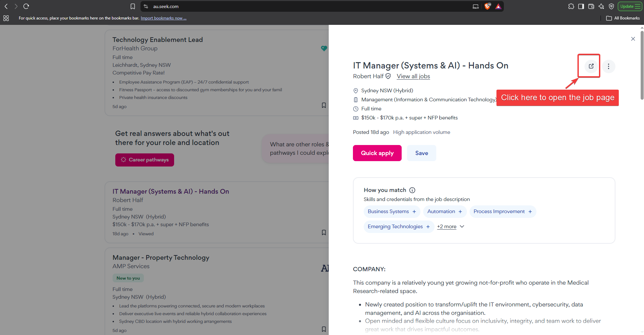
Task: Add Emerging Technologies skill chip
Action: [x=399, y=227]
